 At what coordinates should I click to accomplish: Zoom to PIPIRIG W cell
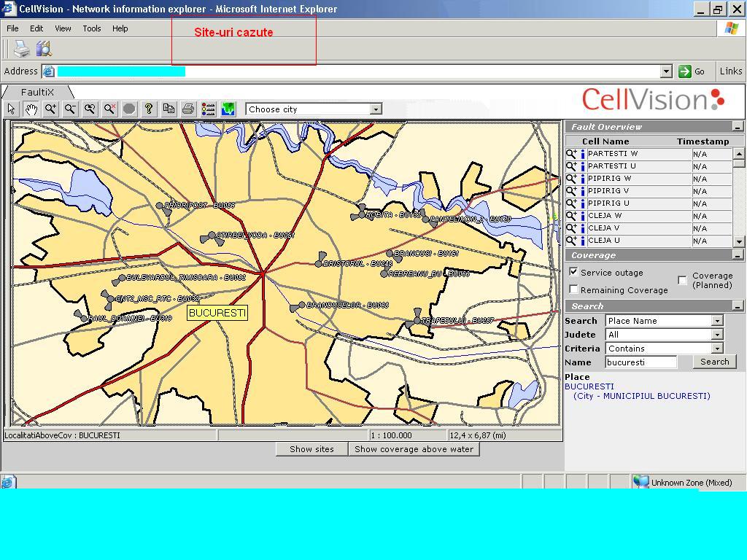[571, 179]
